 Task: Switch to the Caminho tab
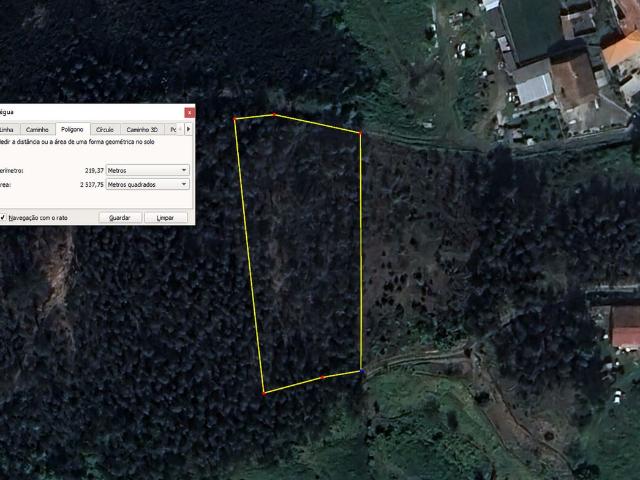click(37, 129)
